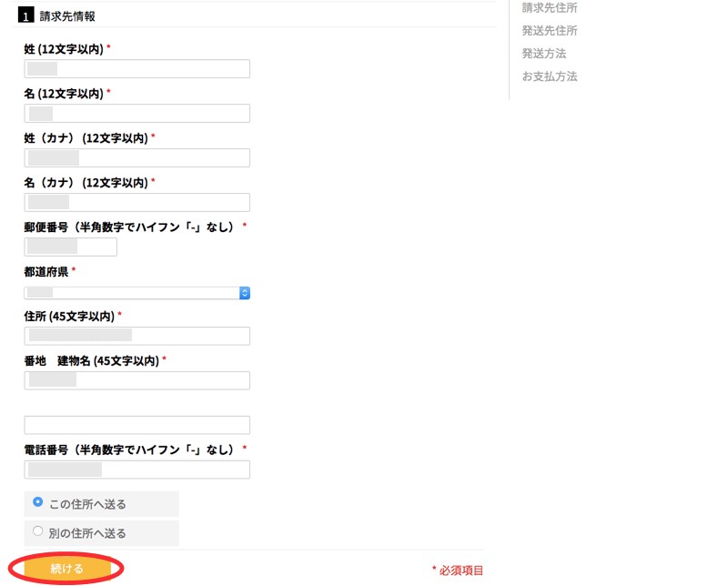Screen dimensions: 728x586
Task: Click the 住所 address input field
Action: (136, 337)
